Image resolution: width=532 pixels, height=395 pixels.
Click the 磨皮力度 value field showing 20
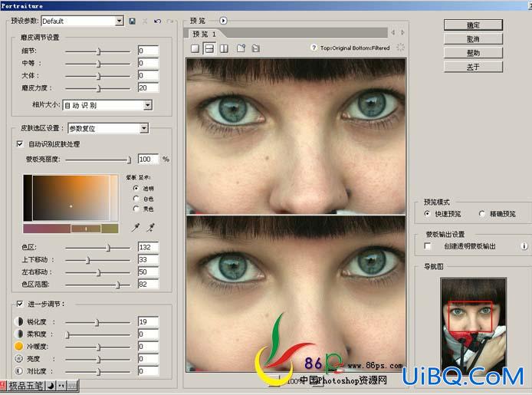(x=148, y=87)
